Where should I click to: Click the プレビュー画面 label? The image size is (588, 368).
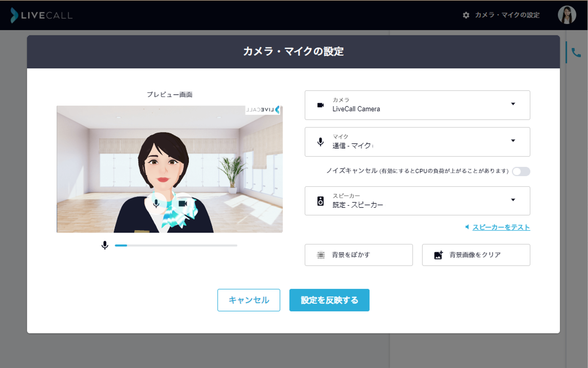click(169, 94)
